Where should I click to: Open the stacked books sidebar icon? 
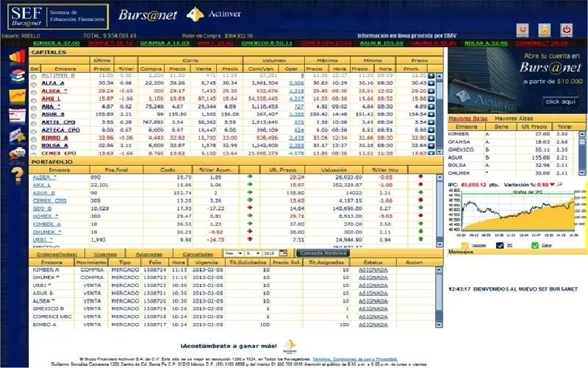(x=17, y=77)
